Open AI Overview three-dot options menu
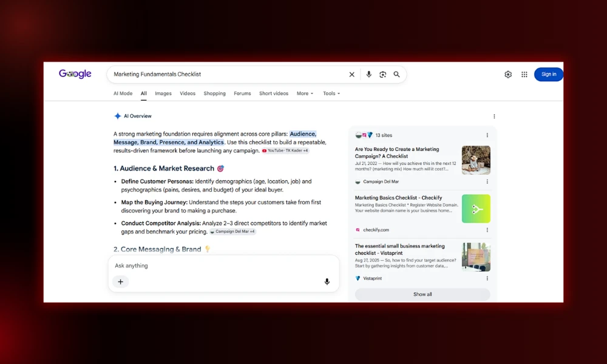 [x=494, y=116]
